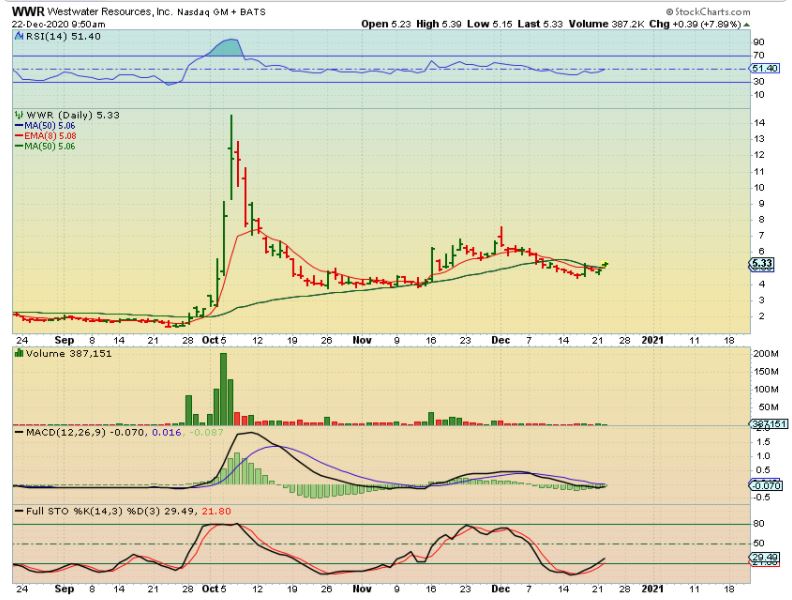The image size is (792, 600).
Task: Click the WWR (Daily) price bar icon
Action: point(16,115)
